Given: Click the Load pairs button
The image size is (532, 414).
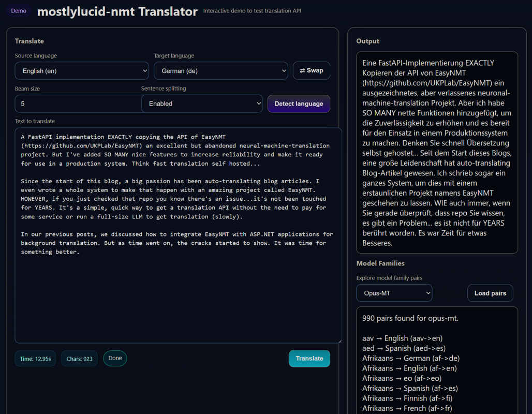Looking at the screenshot, I should [x=490, y=293].
